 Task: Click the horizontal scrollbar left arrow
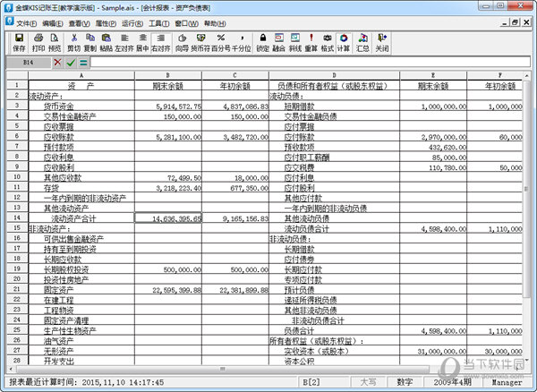click(11, 369)
